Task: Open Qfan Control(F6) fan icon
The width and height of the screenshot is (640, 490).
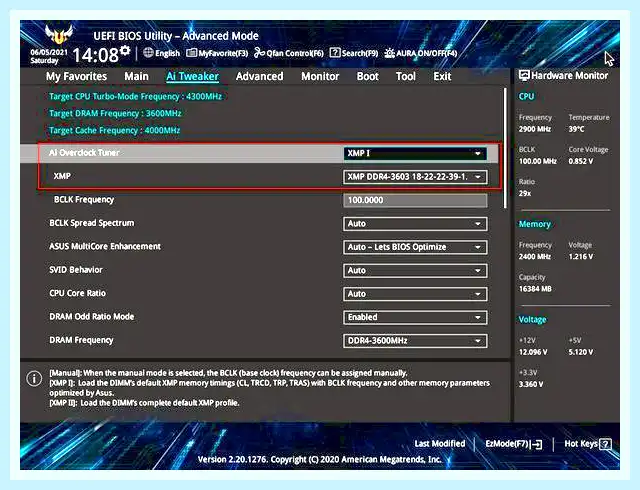Action: tap(259, 53)
